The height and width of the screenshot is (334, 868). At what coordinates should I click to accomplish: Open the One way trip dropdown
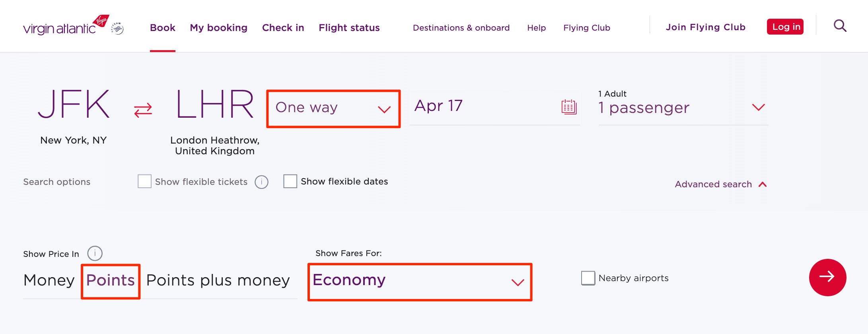(333, 108)
